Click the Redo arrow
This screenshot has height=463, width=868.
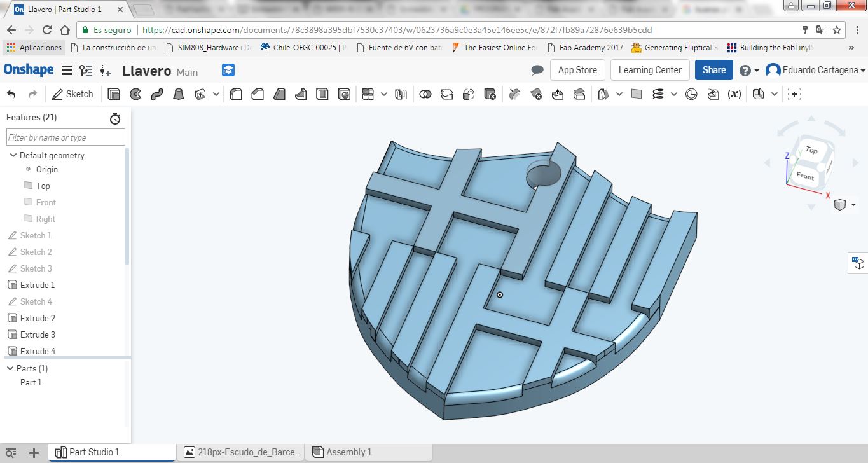tap(33, 94)
